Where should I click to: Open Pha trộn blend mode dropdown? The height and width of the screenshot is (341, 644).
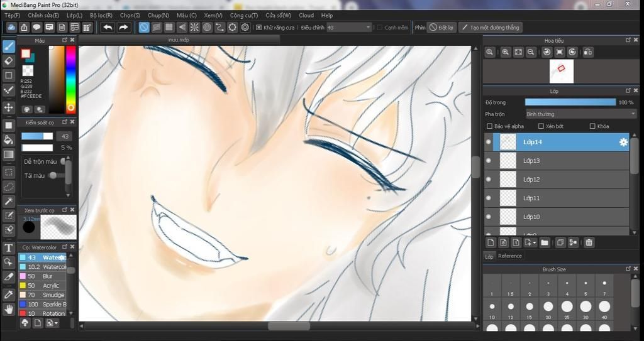click(580, 114)
